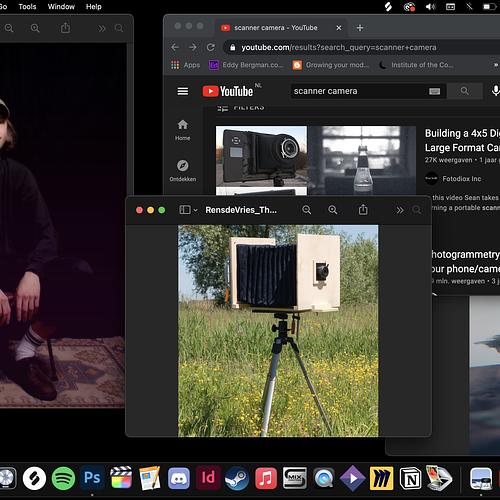Start voice search with the microphone icon
Image resolution: width=500 pixels, height=500 pixels.
click(x=495, y=91)
